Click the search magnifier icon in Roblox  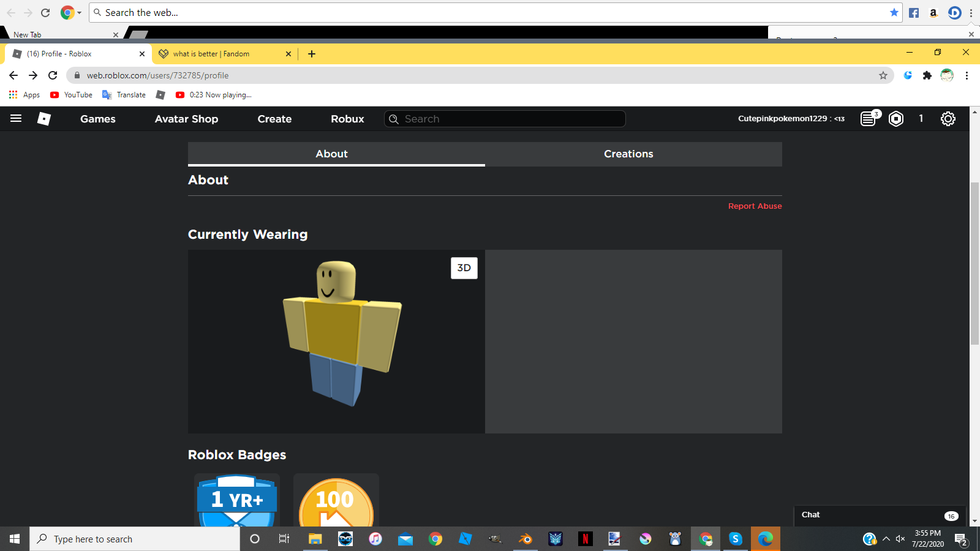(394, 119)
